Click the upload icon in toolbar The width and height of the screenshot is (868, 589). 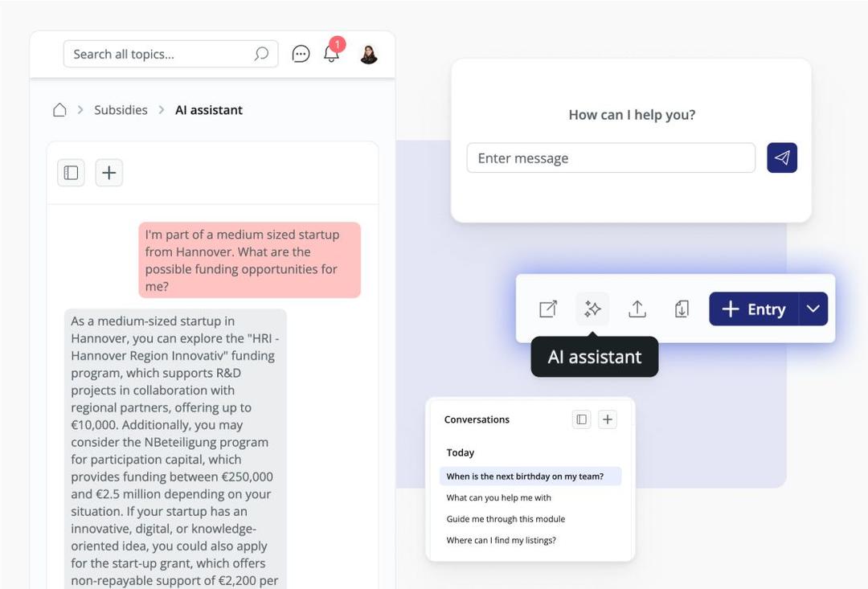pyautogui.click(x=637, y=309)
